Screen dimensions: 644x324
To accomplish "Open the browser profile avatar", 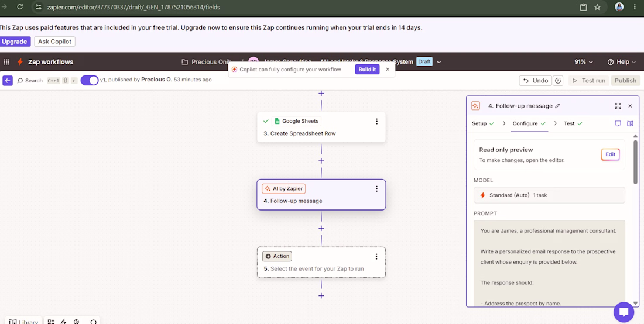I will coord(619,6).
